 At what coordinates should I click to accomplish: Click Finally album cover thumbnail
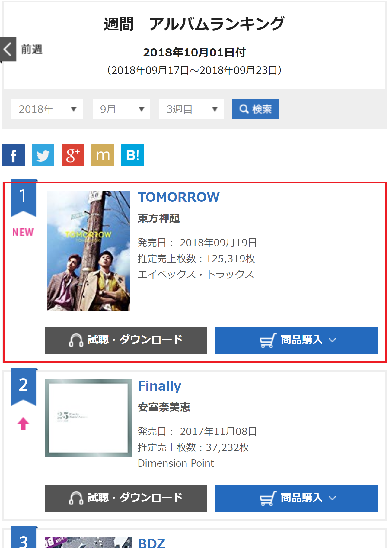88,418
